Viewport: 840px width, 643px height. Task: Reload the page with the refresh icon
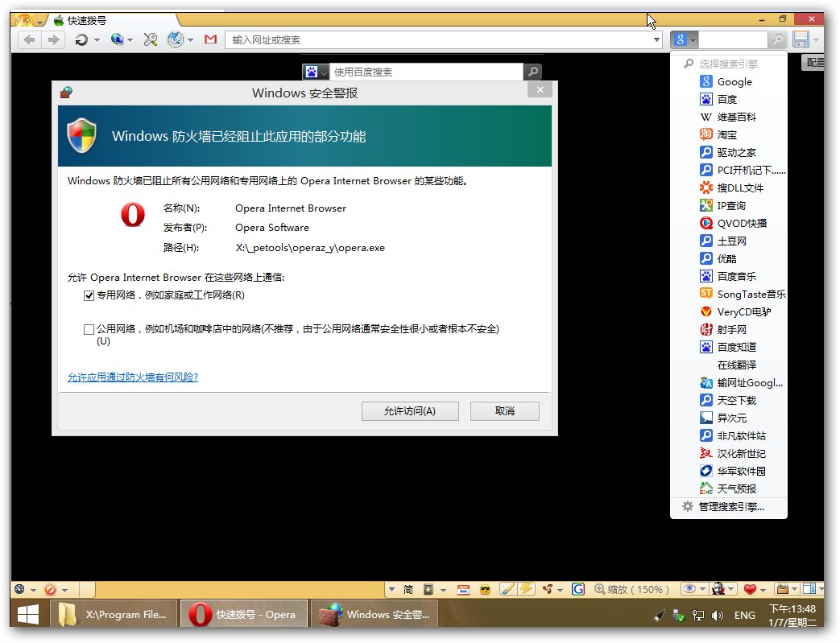81,39
